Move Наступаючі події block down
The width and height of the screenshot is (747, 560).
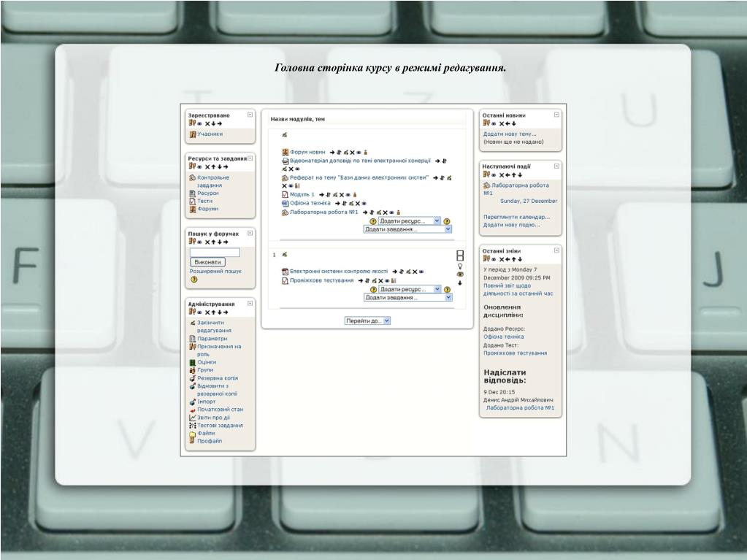(x=520, y=175)
